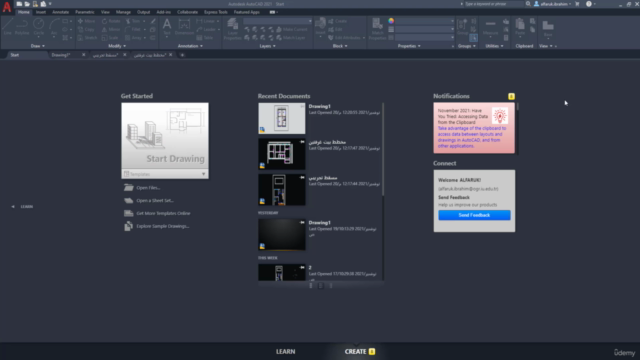The image size is (640, 360).
Task: Click the Group tool
Action: tap(462, 27)
